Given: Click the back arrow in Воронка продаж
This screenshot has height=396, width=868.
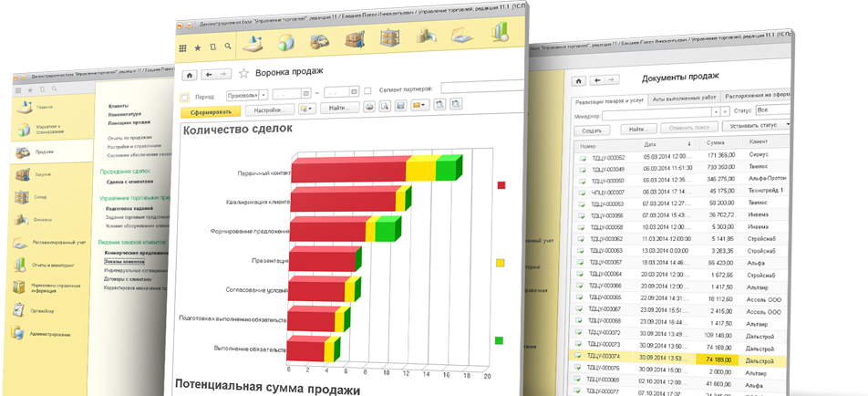Looking at the screenshot, I should click(210, 75).
